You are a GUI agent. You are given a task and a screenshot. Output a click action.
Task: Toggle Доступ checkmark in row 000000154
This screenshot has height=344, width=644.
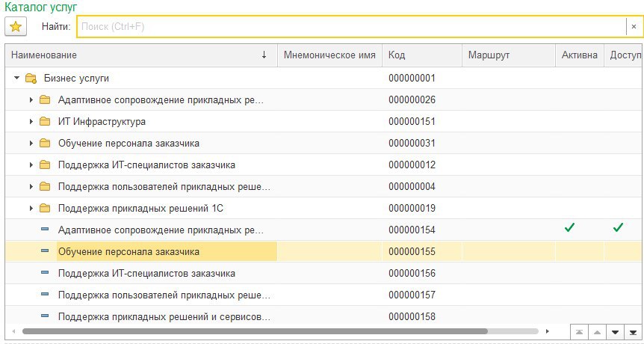[618, 227]
